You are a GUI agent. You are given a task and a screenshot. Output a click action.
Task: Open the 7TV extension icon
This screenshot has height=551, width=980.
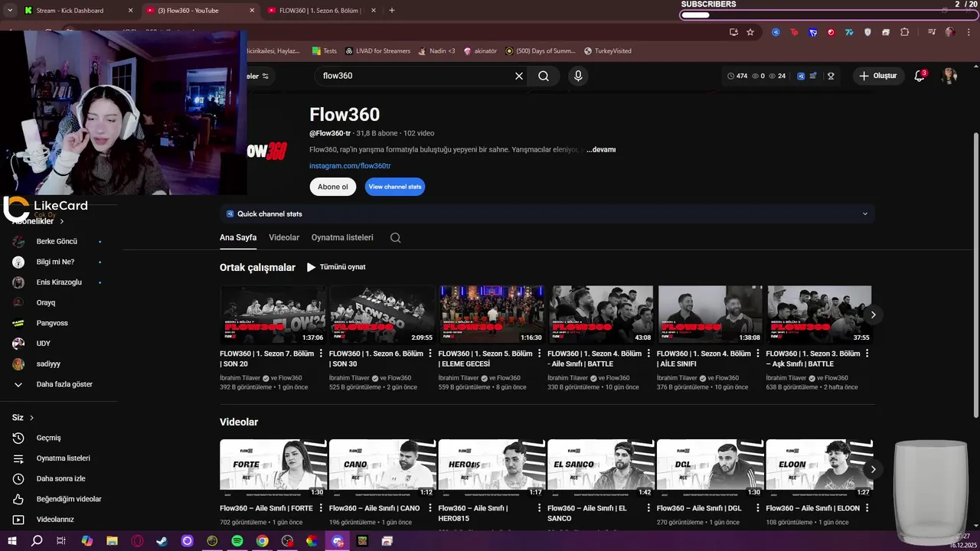pos(849,32)
